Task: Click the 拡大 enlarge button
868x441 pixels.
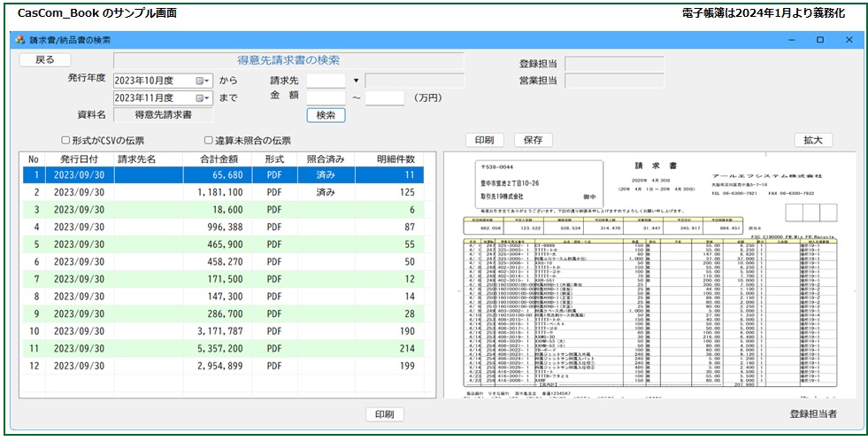Action: (813, 140)
